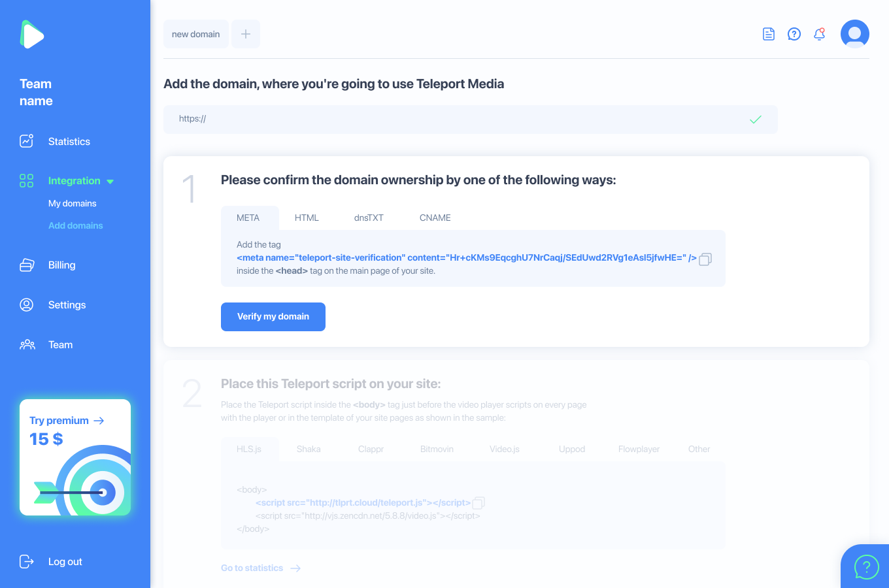Click into the https:// domain field

(471, 120)
